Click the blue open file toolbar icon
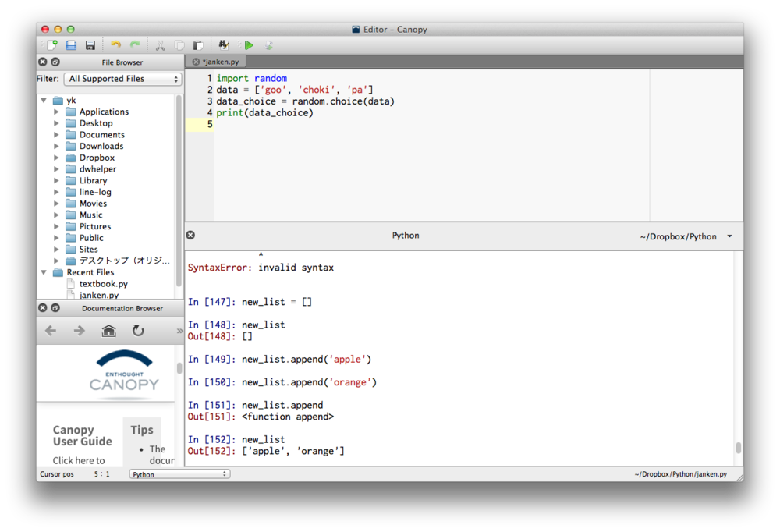Screen dimensions: 780x532 point(71,45)
